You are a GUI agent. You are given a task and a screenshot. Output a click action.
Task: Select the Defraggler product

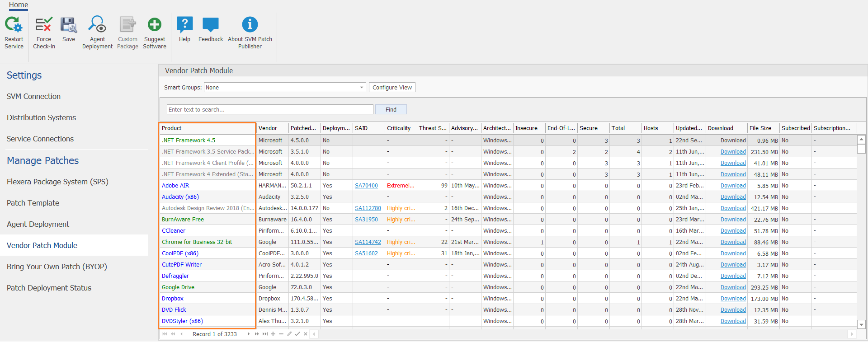175,276
